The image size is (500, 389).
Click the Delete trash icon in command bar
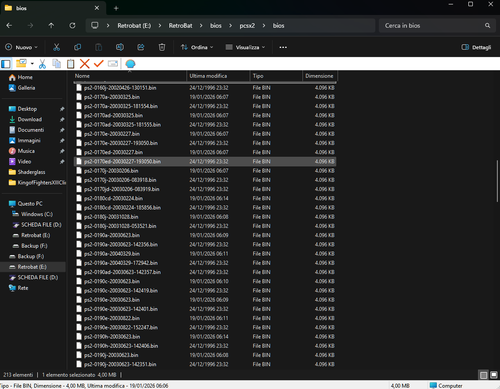coord(162,47)
